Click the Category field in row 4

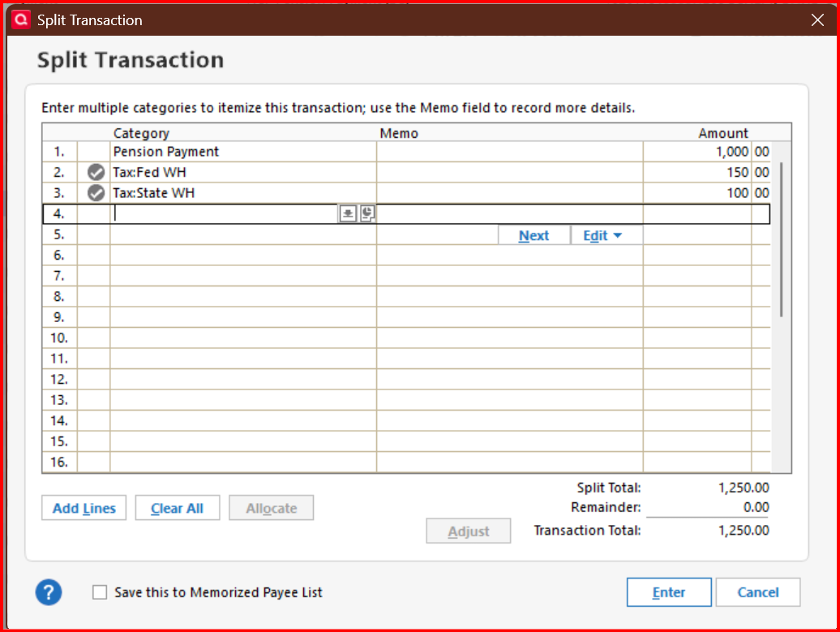[x=225, y=214]
